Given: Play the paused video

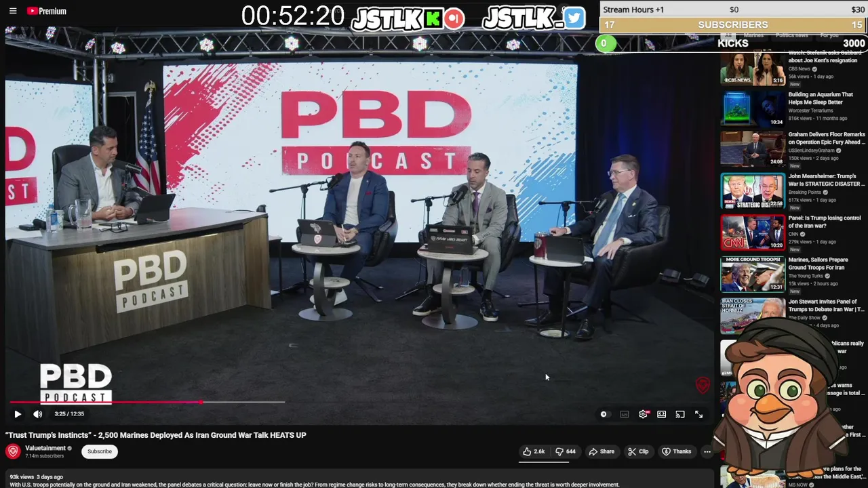Looking at the screenshot, I should [18, 414].
